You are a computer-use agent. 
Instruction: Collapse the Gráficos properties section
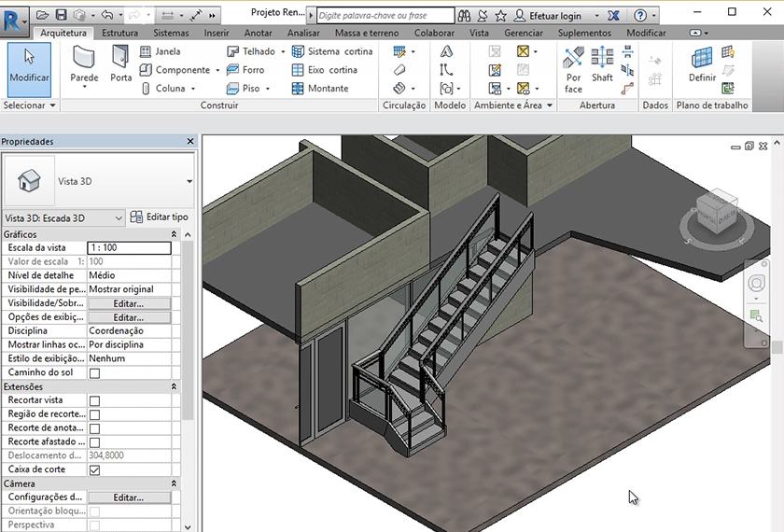pyautogui.click(x=174, y=234)
